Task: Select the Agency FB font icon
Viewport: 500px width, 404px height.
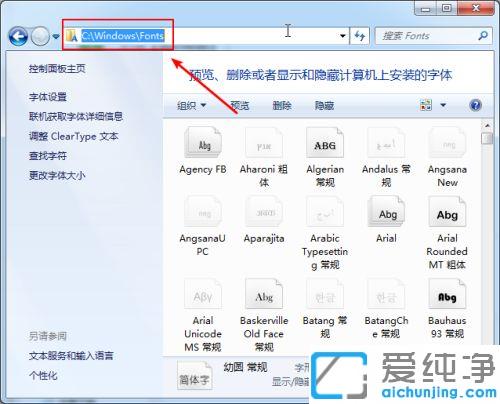Action: point(203,143)
